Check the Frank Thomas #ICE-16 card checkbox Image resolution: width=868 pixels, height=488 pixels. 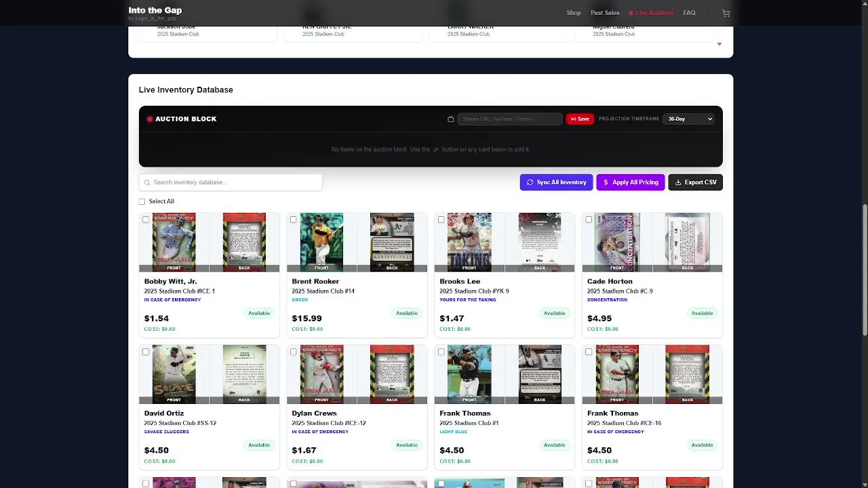[x=589, y=352]
